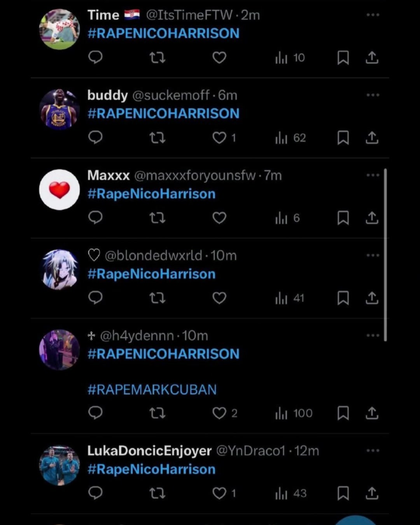
Task: Share the post by @maxxxforyounsfw
Action: coord(372,218)
